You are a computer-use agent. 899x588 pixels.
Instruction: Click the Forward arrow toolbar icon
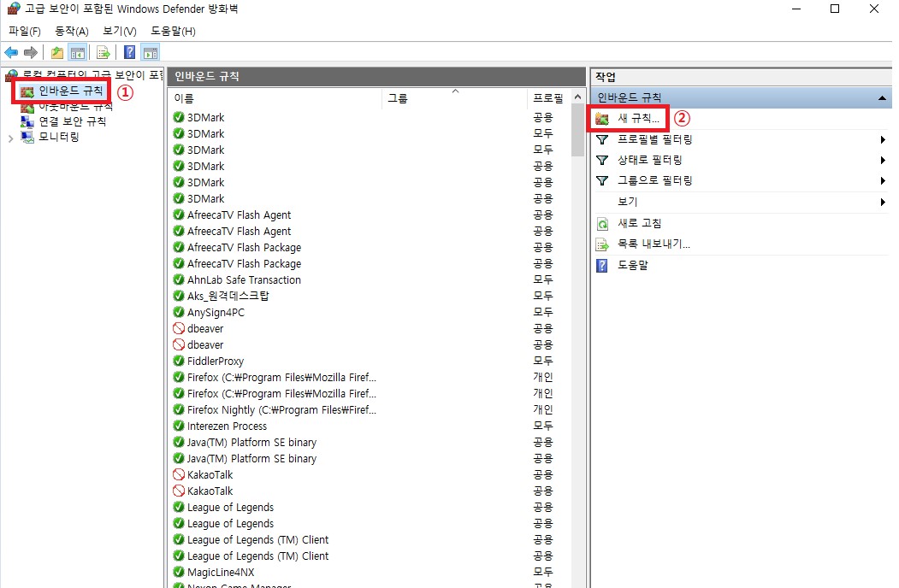click(31, 53)
